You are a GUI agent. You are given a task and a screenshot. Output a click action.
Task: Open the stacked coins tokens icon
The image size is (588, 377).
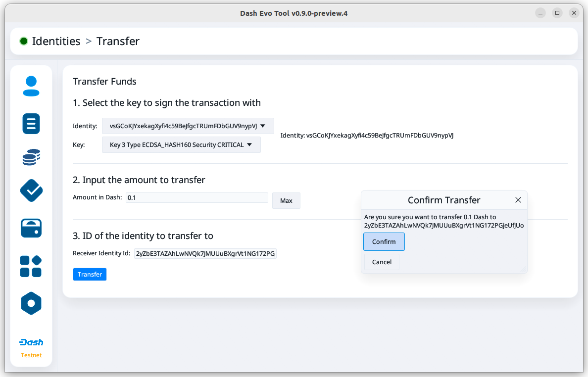point(31,157)
